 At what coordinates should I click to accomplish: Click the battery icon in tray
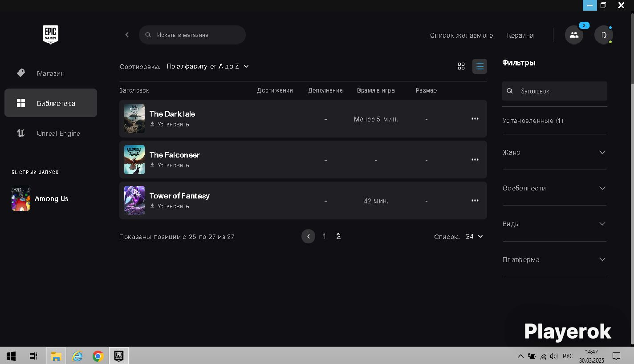pos(532,356)
